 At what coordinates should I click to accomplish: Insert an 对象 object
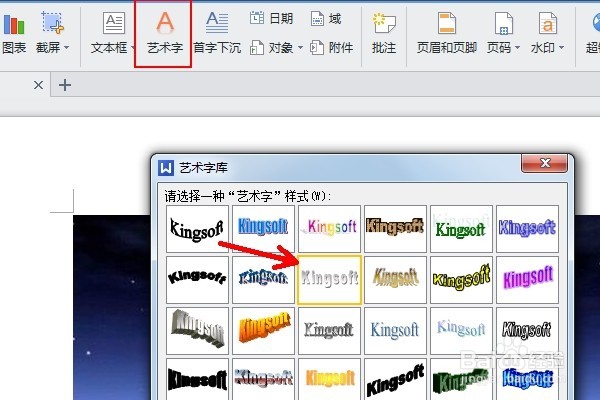[x=271, y=48]
